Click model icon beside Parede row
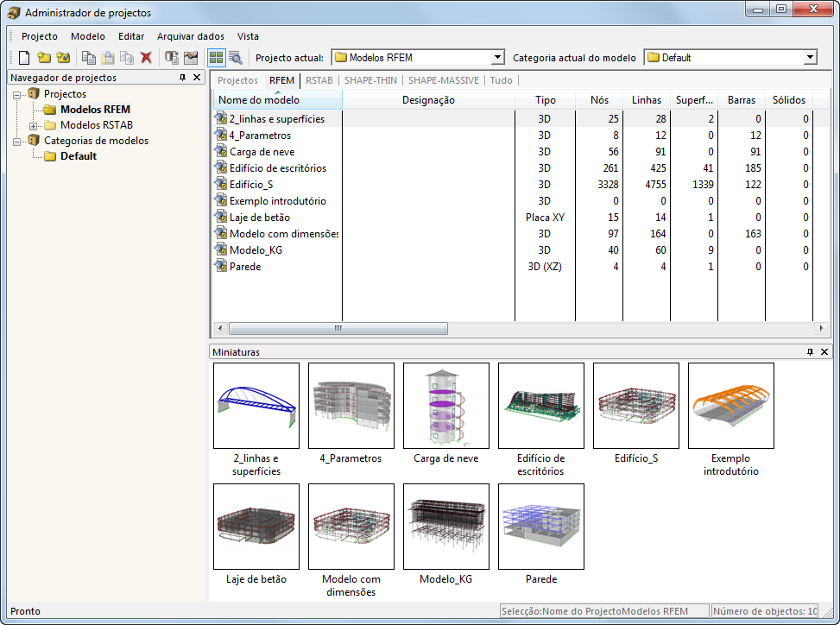 coord(221,266)
